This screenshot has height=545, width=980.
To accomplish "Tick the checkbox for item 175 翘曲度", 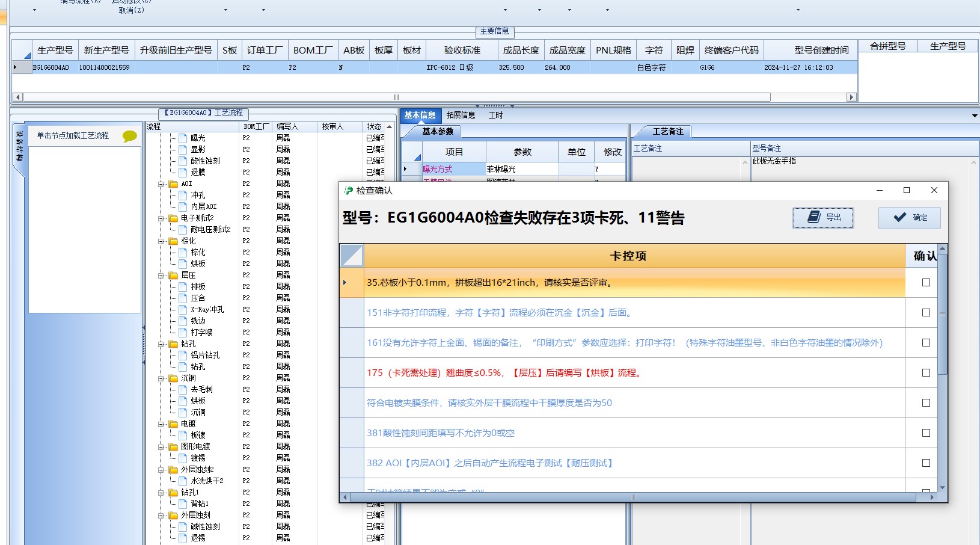I will click(926, 373).
